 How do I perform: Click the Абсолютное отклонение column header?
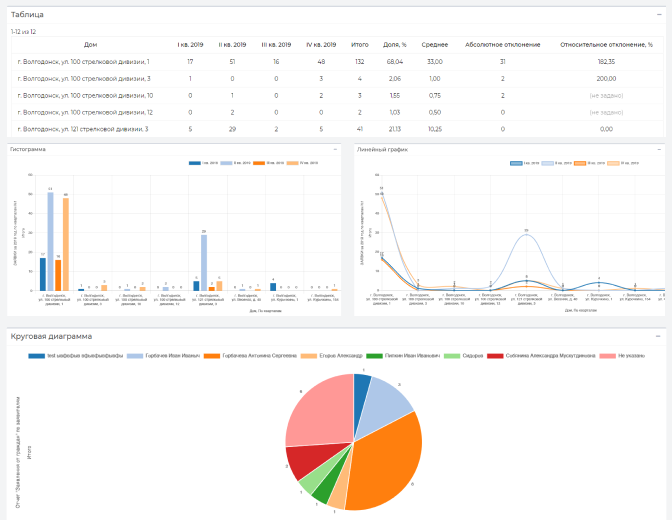tap(503, 45)
